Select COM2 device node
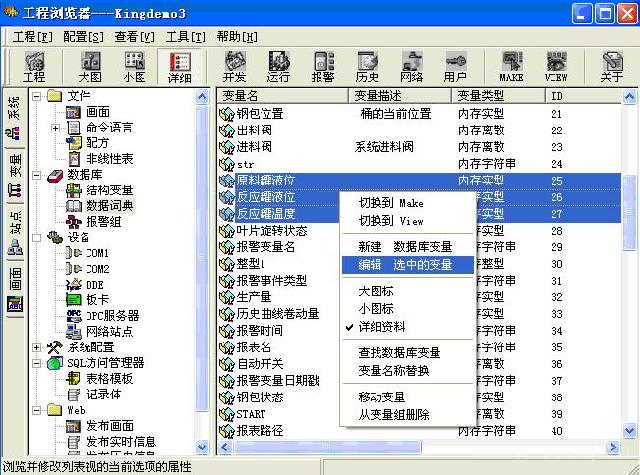The width and height of the screenshot is (640, 475). coord(98,269)
